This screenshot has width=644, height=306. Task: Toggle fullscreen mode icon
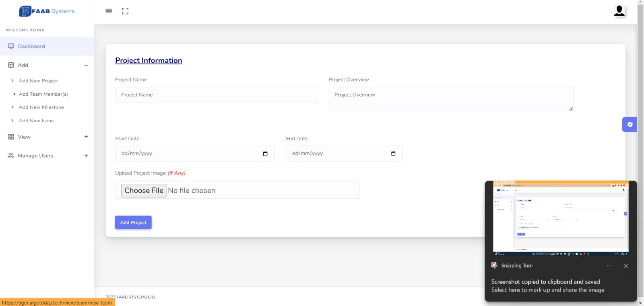(125, 11)
